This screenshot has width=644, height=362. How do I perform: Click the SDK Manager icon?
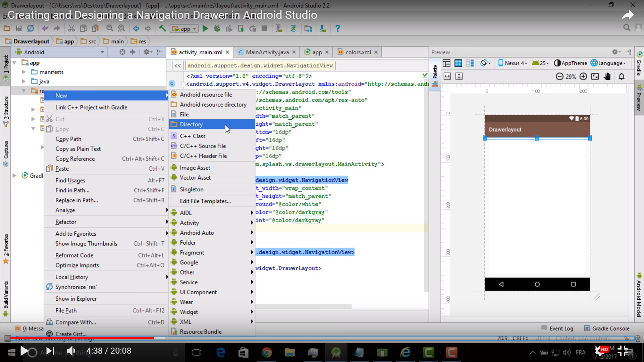point(323,28)
